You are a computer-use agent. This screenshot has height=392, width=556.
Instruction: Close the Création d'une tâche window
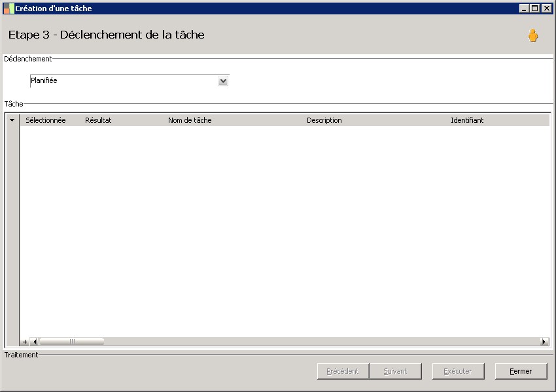pyautogui.click(x=546, y=8)
